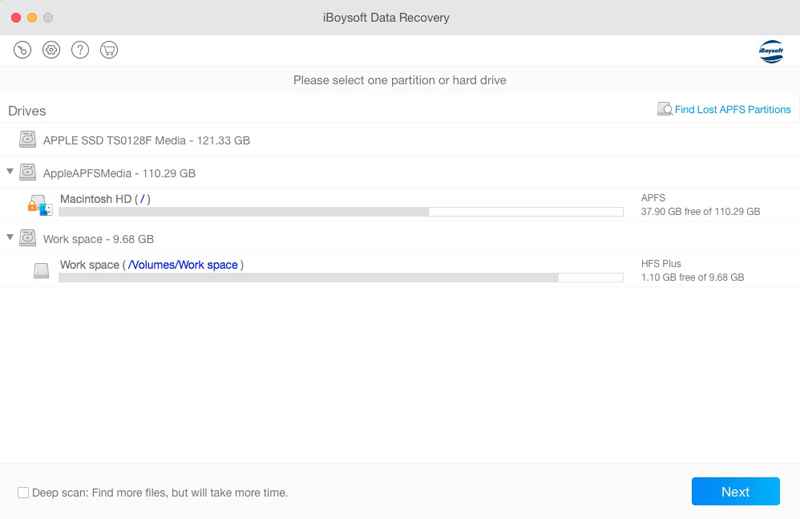Click the shopping cart purchase icon
Viewport: 800px width, 519px height.
coord(109,50)
